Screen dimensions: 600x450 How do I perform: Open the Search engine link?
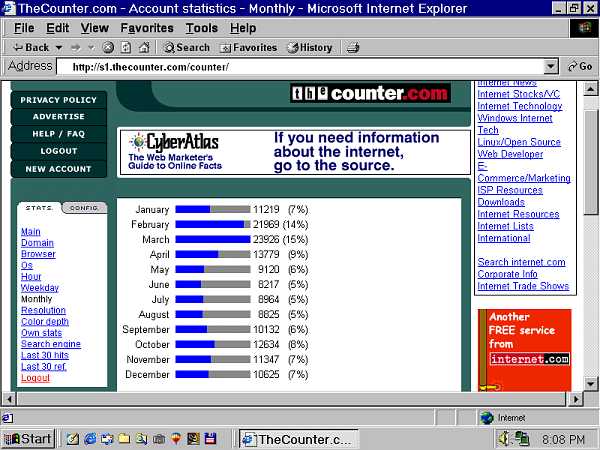click(51, 344)
